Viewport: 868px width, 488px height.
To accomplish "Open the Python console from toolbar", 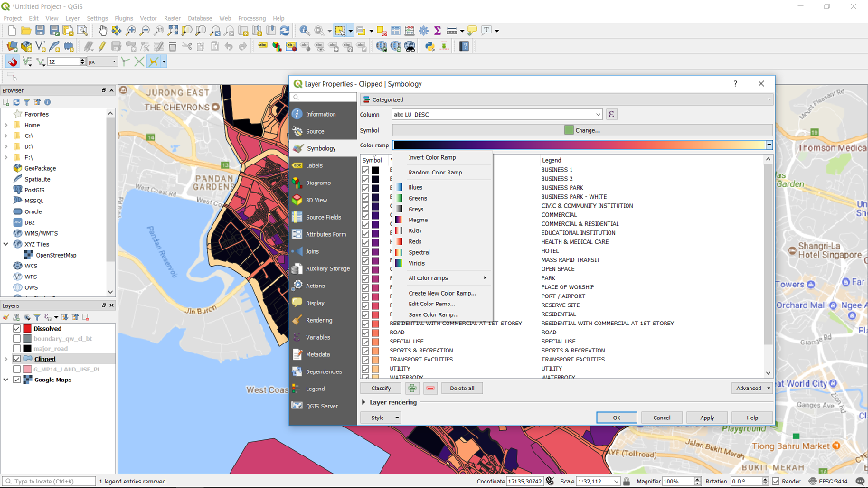I will click(429, 46).
